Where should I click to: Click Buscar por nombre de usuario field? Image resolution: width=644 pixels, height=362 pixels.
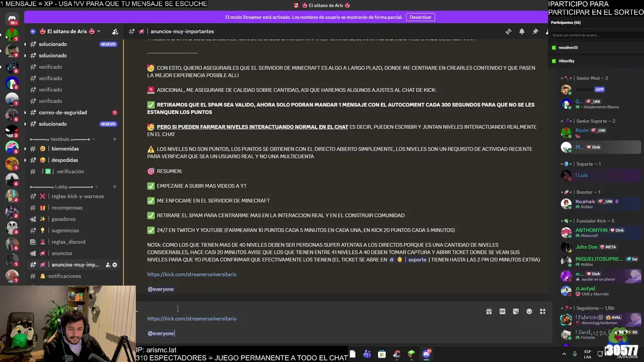click(x=596, y=35)
